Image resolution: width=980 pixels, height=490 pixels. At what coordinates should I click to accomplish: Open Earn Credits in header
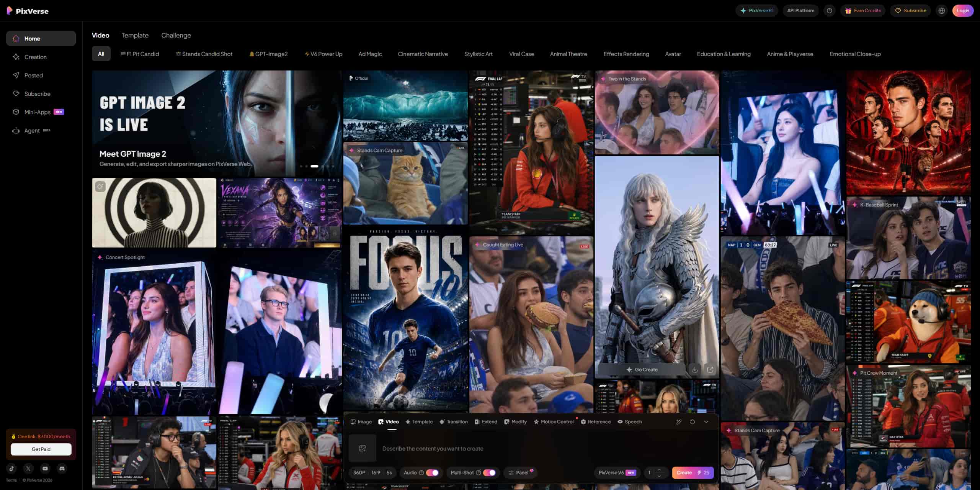pyautogui.click(x=863, y=11)
